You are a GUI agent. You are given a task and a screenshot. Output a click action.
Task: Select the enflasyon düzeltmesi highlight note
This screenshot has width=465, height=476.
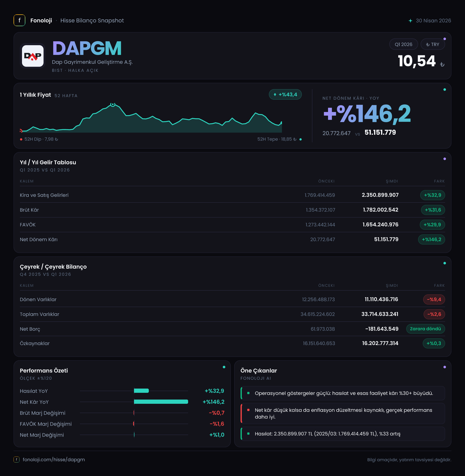pyautogui.click(x=343, y=413)
